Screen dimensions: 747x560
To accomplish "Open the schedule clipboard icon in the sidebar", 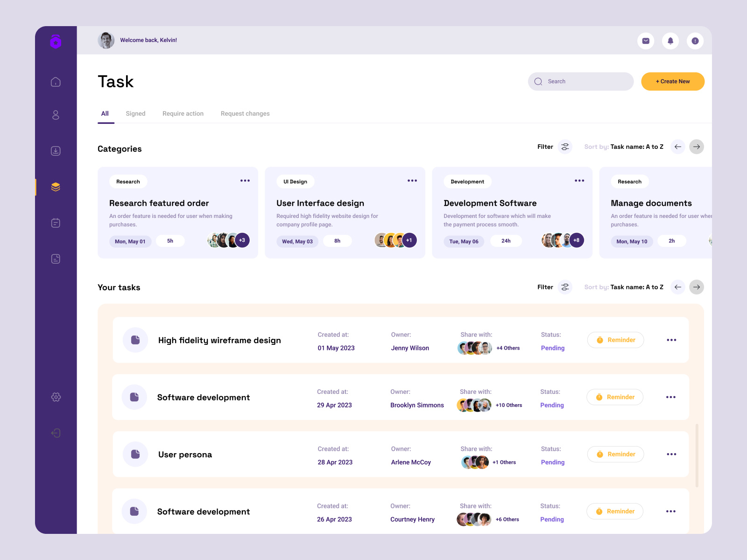I will (x=56, y=223).
